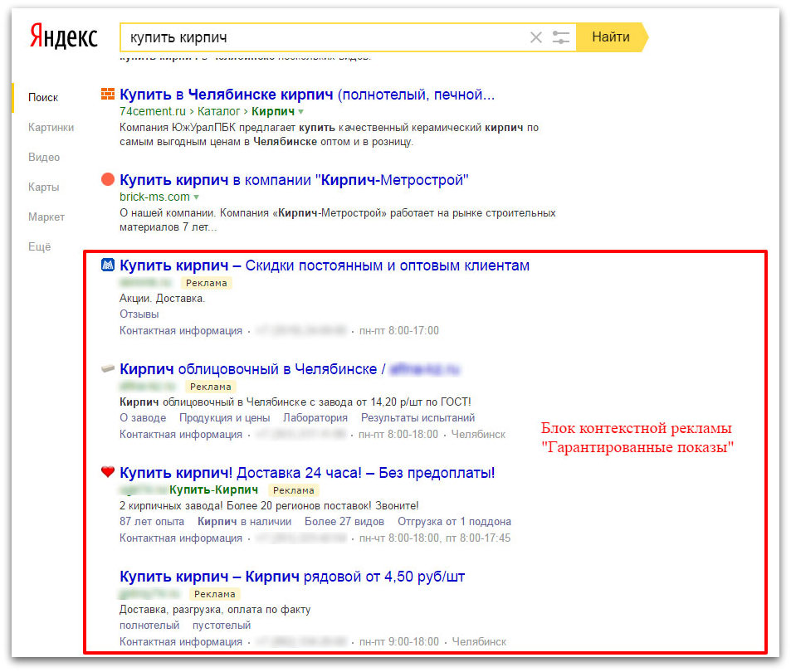Expand dropdown arrow next to brick-ms.com
791x672 pixels.
click(196, 197)
